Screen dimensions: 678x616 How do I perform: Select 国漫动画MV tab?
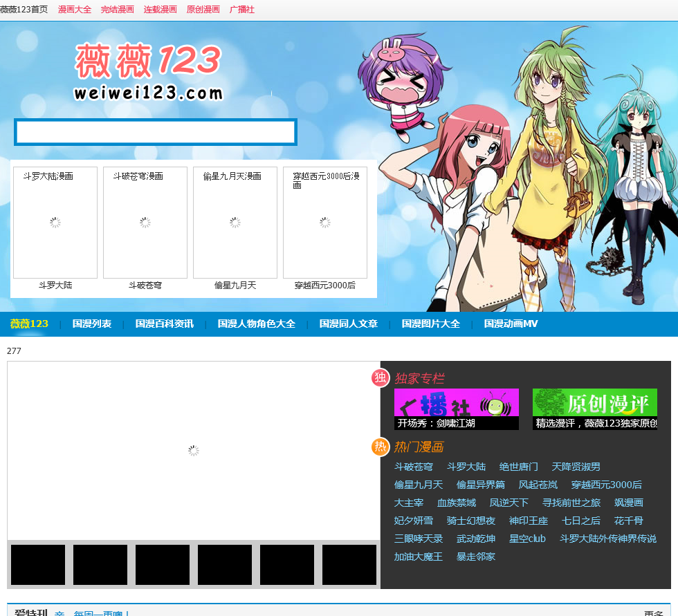pyautogui.click(x=511, y=324)
